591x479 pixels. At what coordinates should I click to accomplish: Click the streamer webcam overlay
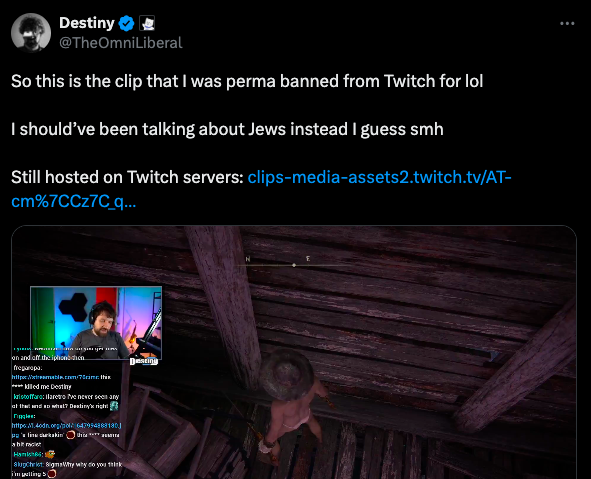[x=96, y=323]
